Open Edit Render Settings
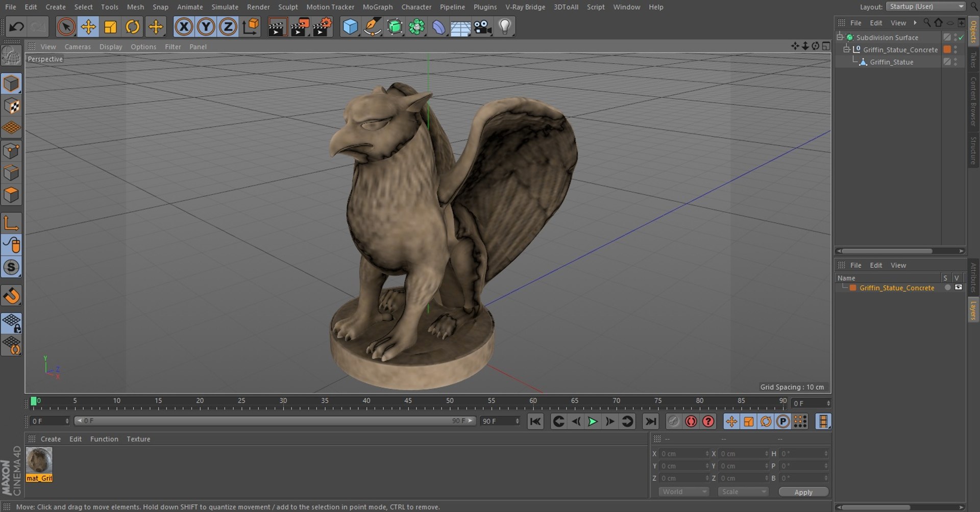The height and width of the screenshot is (512, 980). point(322,27)
